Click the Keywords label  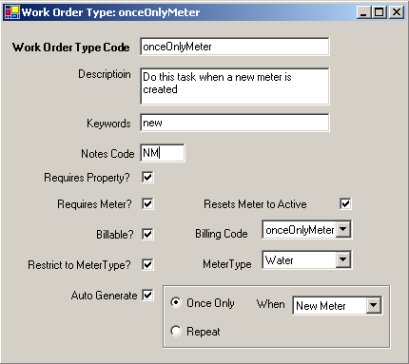tap(109, 123)
